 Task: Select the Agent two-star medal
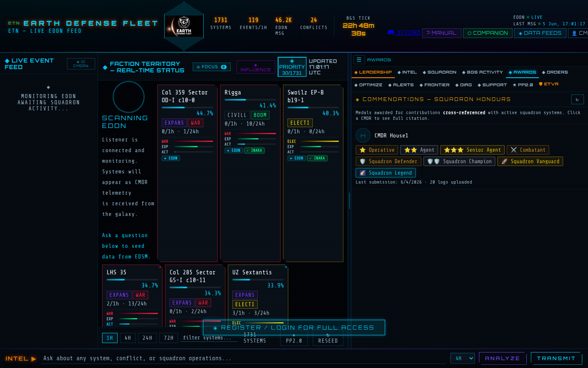pos(419,150)
